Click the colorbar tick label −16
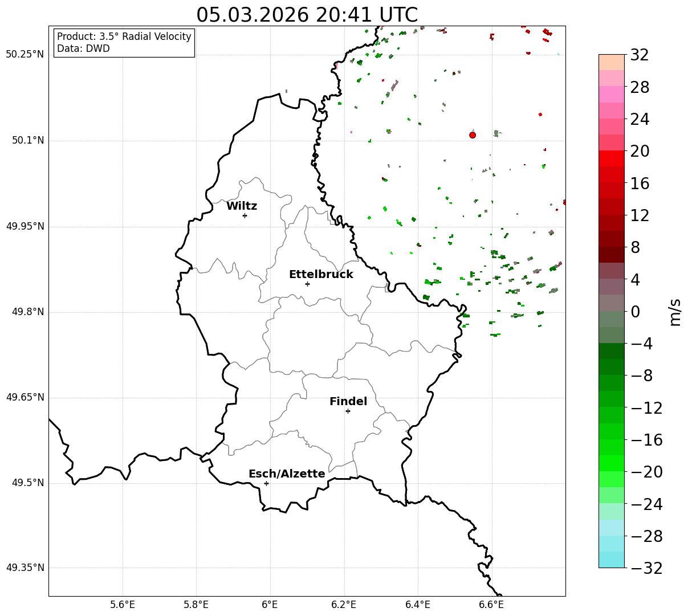The image size is (688, 616). click(646, 440)
